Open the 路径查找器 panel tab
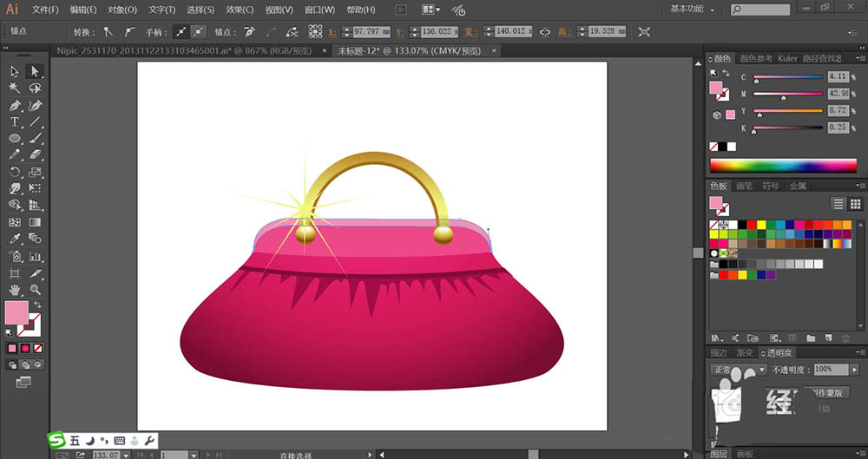Screen dimensions: 868x459 [x=822, y=58]
